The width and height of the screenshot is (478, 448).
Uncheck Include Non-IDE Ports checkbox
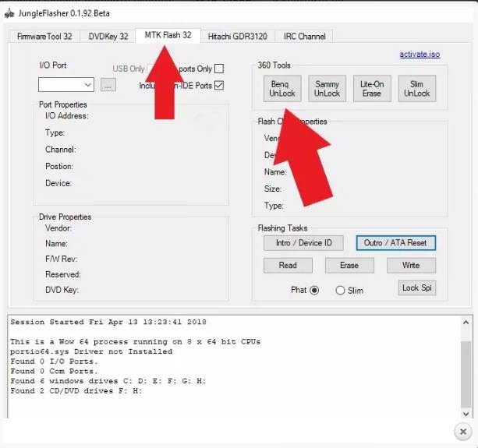(x=219, y=85)
